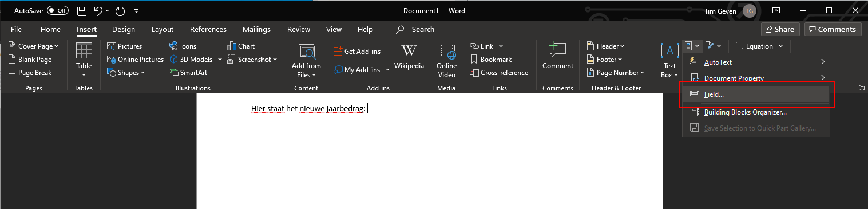Click the Equation button
Image resolution: width=868 pixels, height=209 pixels.
tap(754, 46)
